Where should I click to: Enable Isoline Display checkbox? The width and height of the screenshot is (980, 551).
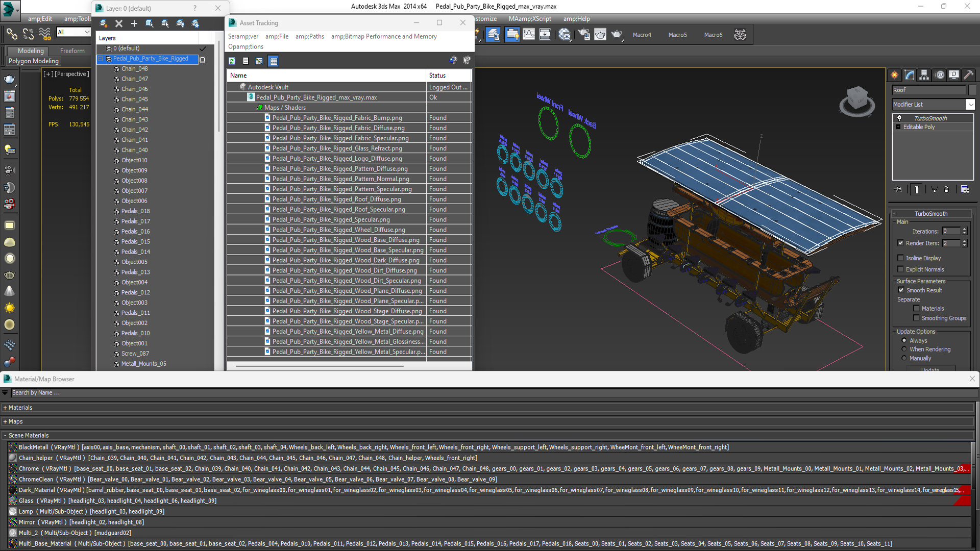pos(901,258)
